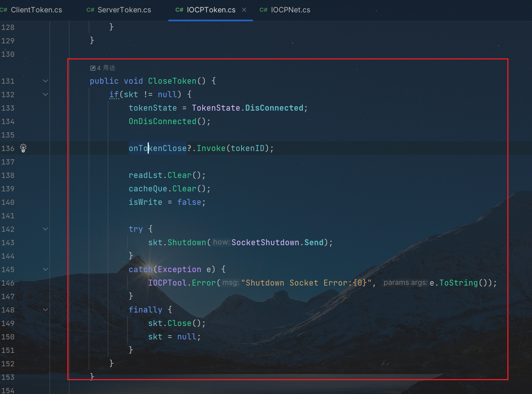
Task: Fold the if block on line 132
Action: click(x=45, y=95)
